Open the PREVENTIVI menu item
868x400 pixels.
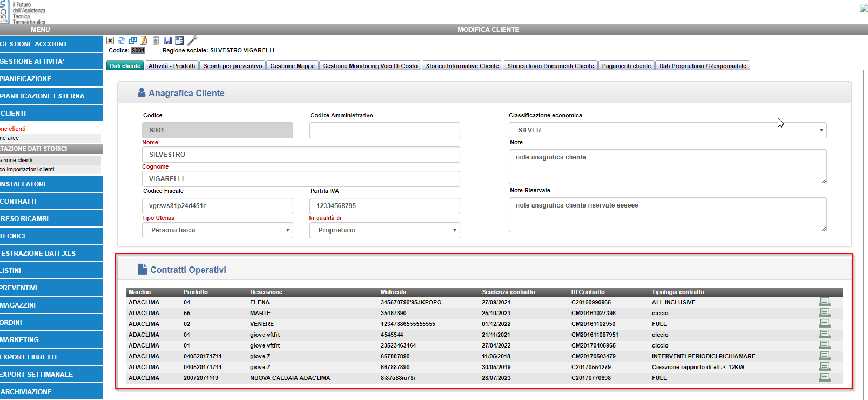coord(51,288)
